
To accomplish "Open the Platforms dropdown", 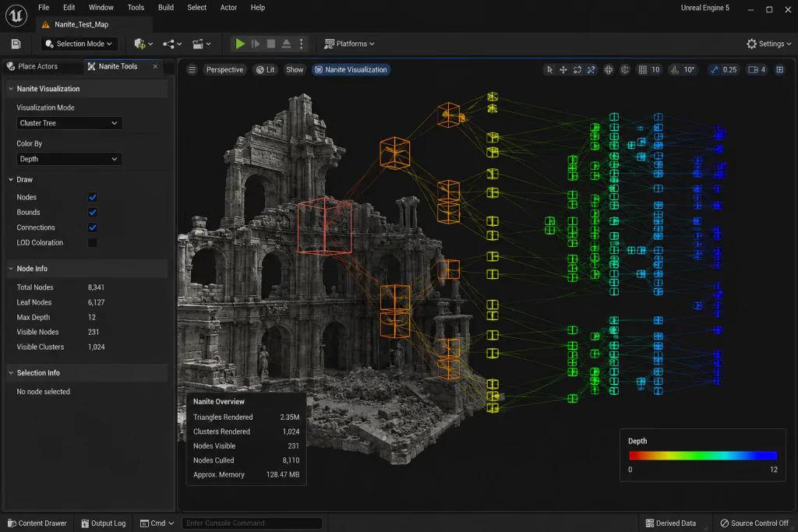I will pyautogui.click(x=349, y=44).
